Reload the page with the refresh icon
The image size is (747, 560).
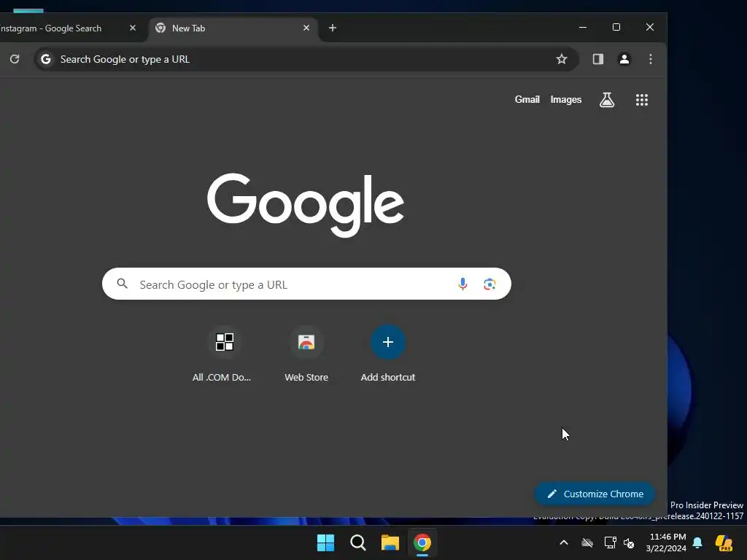(15, 59)
